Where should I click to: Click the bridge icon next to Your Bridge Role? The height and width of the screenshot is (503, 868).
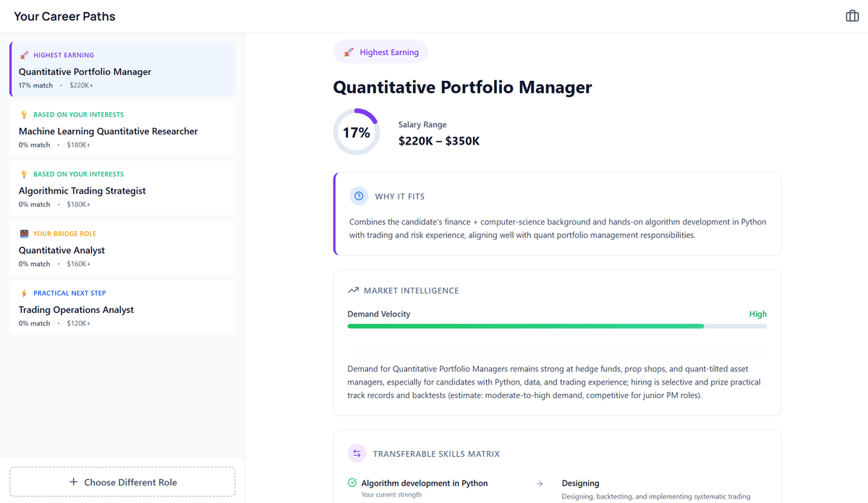point(24,233)
